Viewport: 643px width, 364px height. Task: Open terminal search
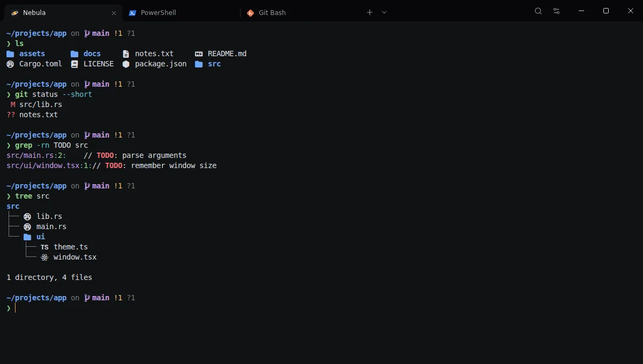[539, 11]
